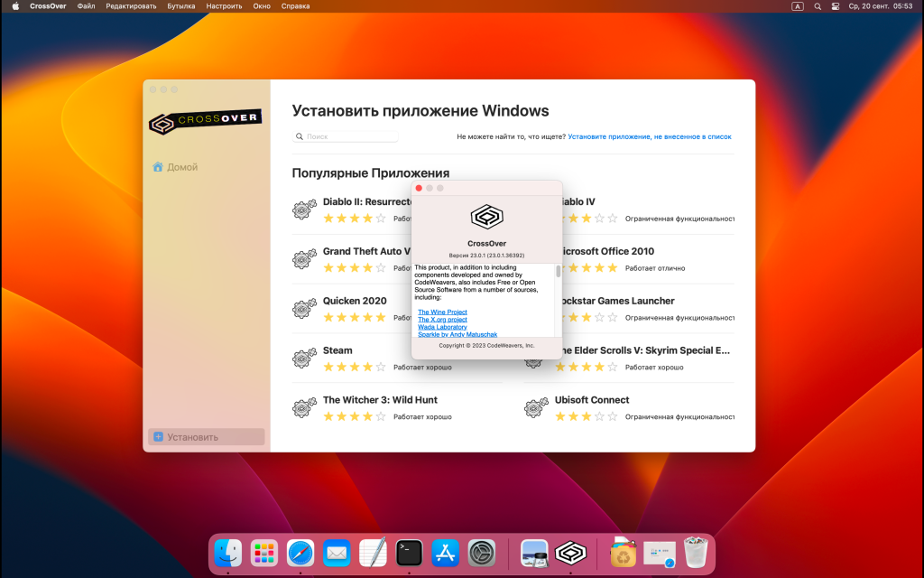Pick the Ubisoft Connect gear icon
The image size is (924, 578).
pos(536,407)
